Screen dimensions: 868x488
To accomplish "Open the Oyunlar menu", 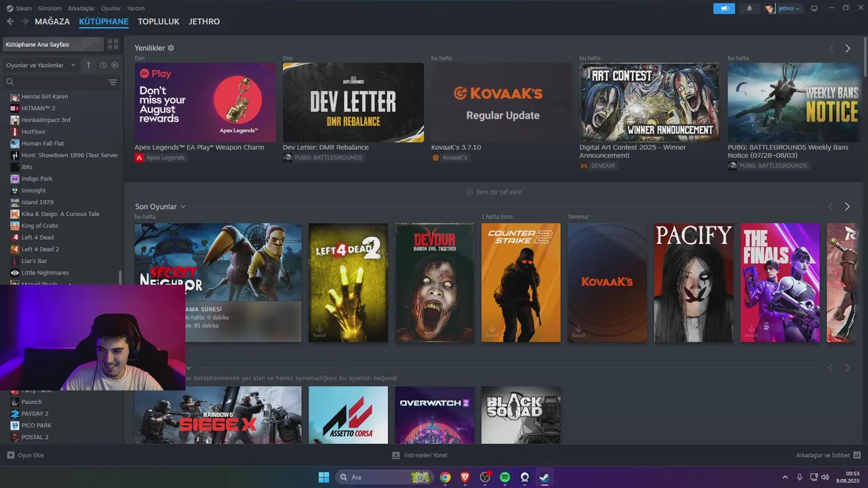I will pos(111,8).
